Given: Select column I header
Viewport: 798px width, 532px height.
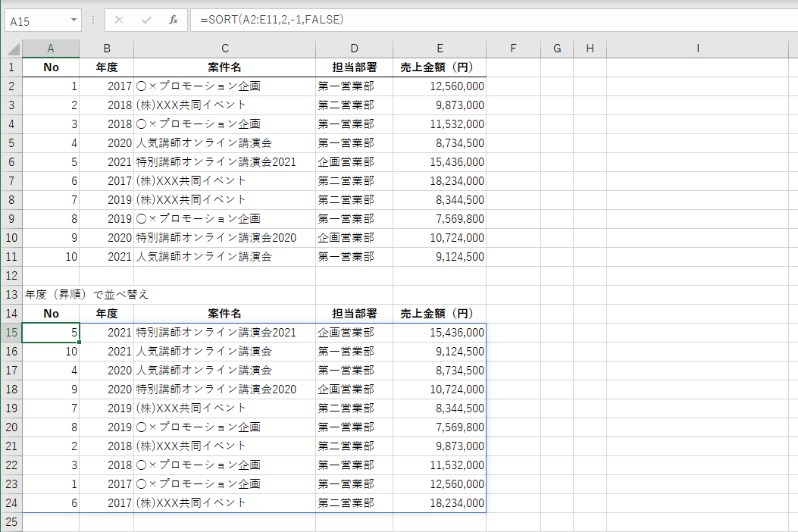Looking at the screenshot, I should point(696,48).
